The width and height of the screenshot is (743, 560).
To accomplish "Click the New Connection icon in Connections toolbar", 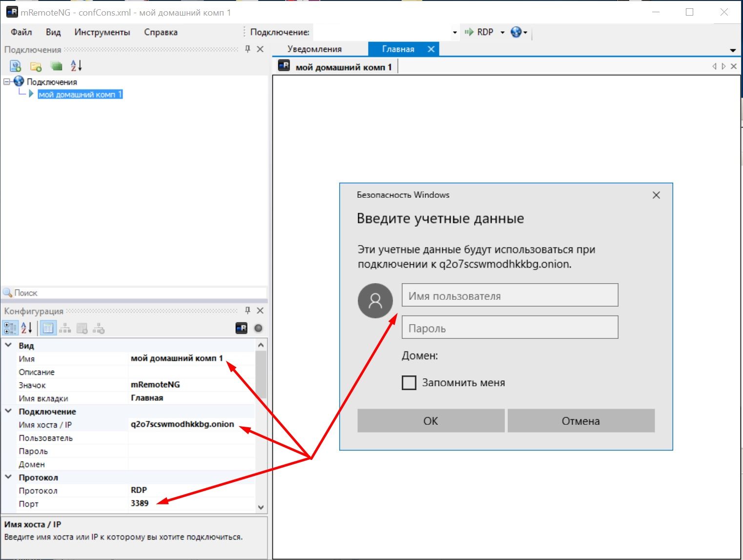I will coord(16,66).
